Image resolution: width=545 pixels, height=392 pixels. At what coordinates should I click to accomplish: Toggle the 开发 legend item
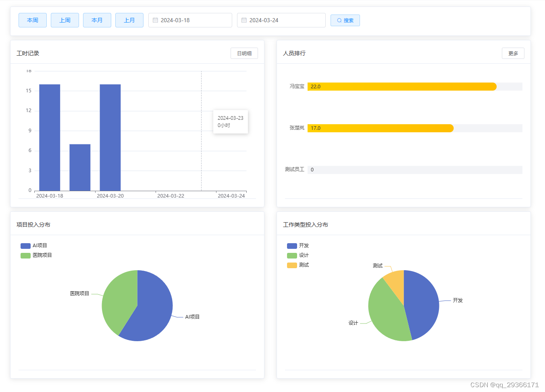click(298, 246)
